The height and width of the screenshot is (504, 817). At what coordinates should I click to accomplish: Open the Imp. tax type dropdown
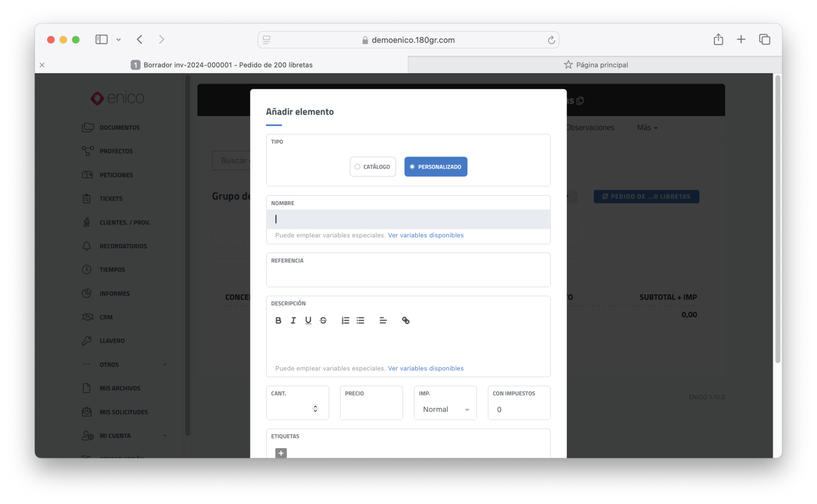445,409
